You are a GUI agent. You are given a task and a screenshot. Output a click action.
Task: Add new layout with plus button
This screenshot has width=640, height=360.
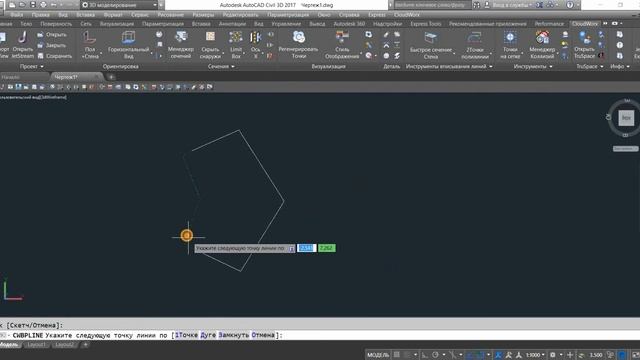[x=85, y=345]
